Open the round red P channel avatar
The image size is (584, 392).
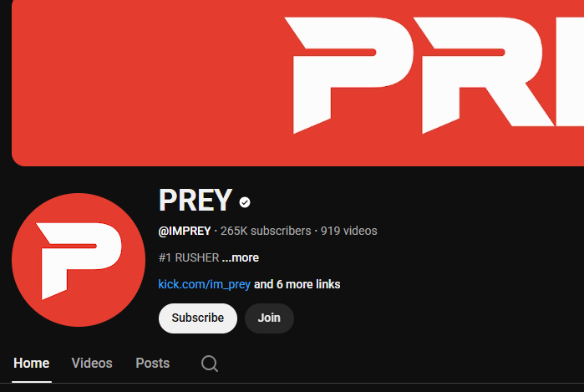click(x=79, y=260)
